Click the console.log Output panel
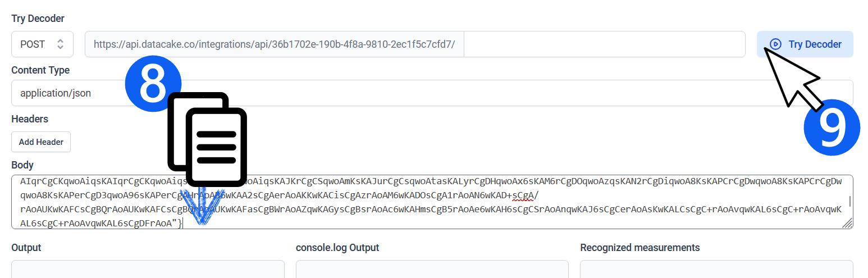The height and width of the screenshot is (278, 868). [432, 269]
